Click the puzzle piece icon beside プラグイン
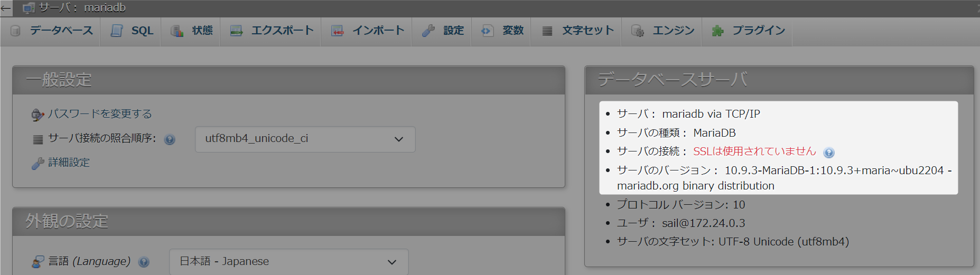Image resolution: width=980 pixels, height=275 pixels. tap(717, 31)
